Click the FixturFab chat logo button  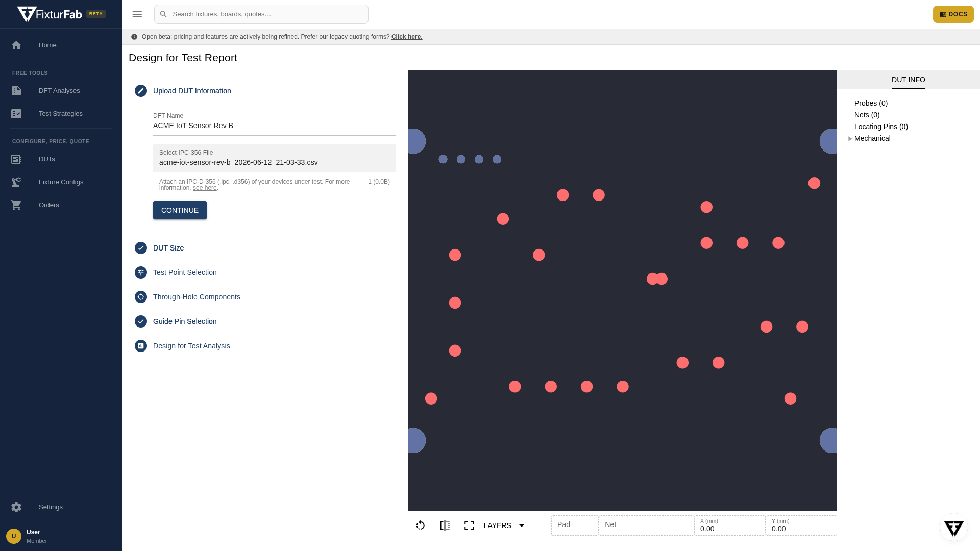953,528
